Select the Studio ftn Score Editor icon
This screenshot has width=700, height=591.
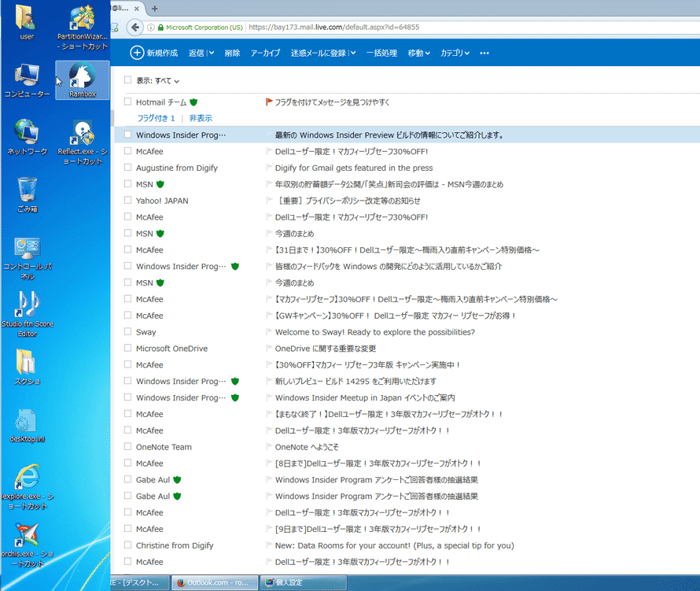pos(28,313)
